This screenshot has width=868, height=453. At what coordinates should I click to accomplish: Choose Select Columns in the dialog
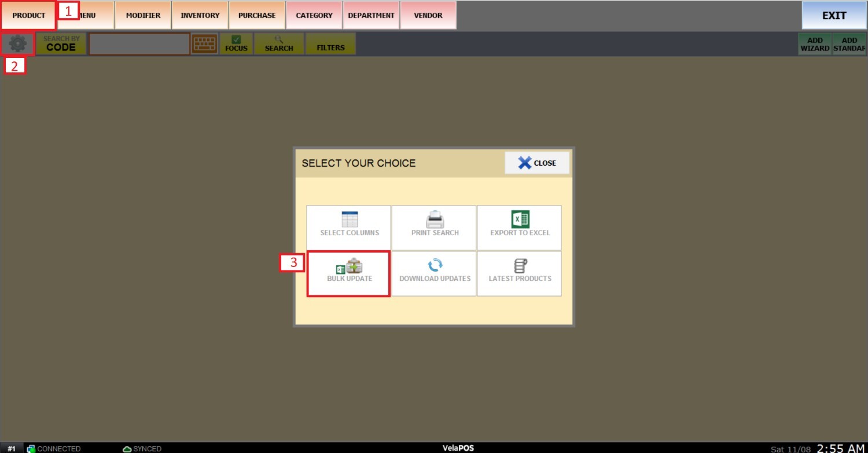tap(350, 228)
